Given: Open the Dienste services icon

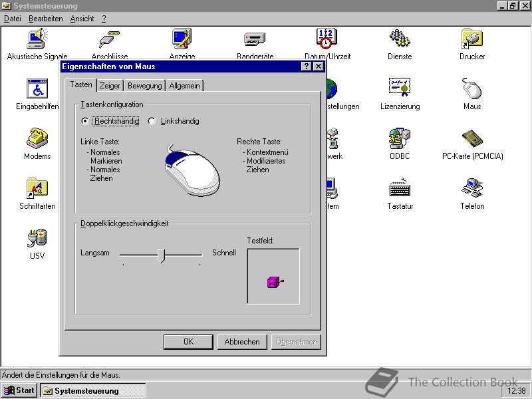Looking at the screenshot, I should click(400, 39).
